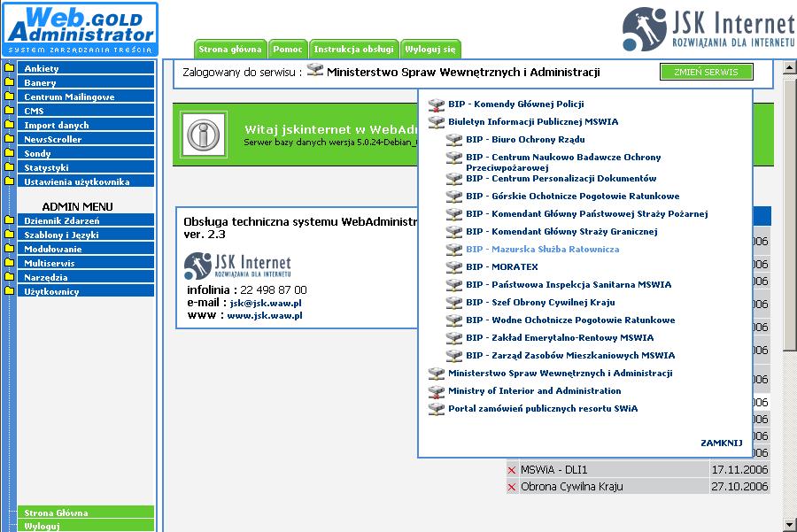Click server icon for BIP - Szef Obrony Cywilnej Kraju

tap(454, 303)
